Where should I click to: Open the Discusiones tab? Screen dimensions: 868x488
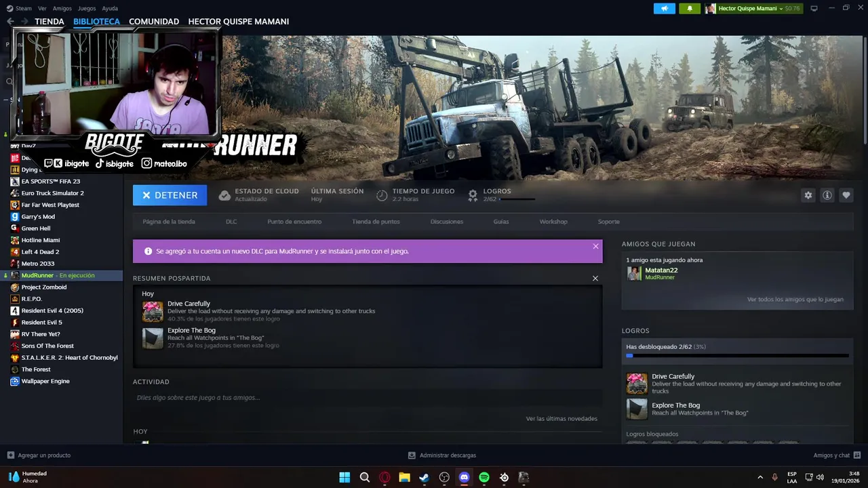coord(447,222)
